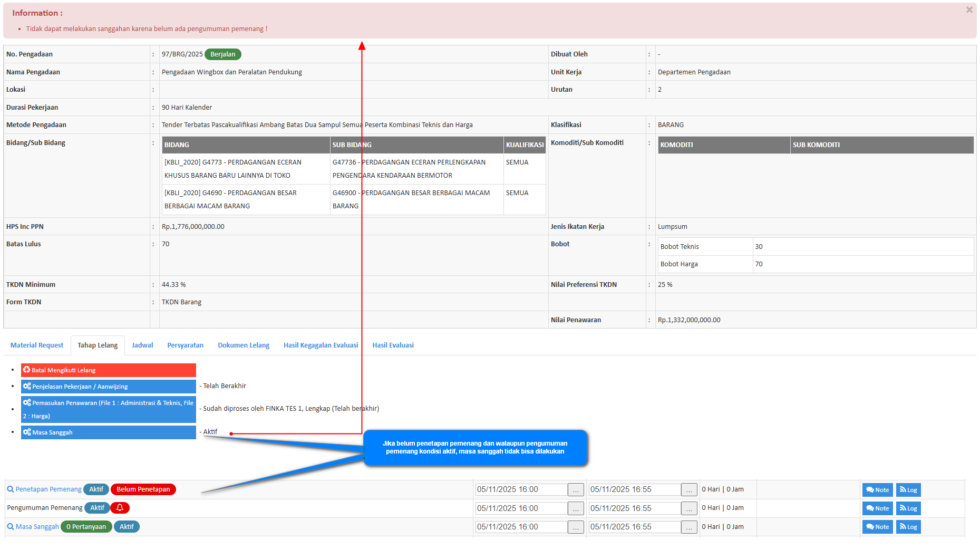
Task: Open Note for Masa Sanggah row
Action: pyautogui.click(x=877, y=527)
